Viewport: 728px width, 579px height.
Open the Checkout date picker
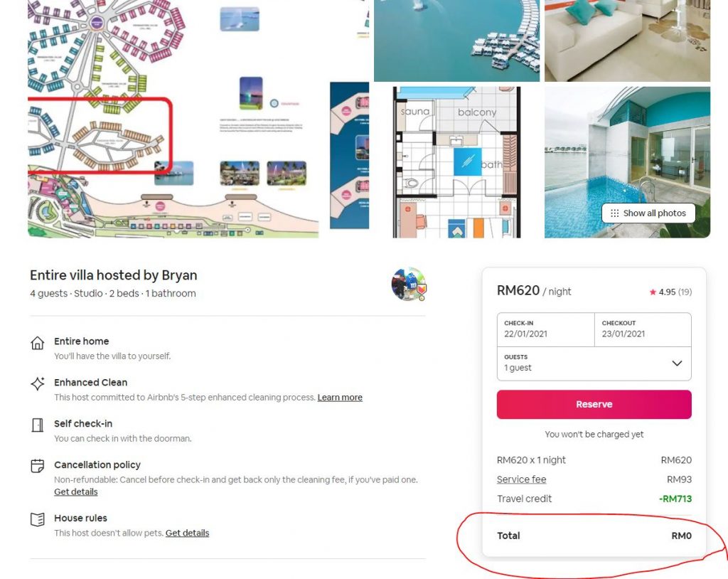pyautogui.click(x=643, y=329)
